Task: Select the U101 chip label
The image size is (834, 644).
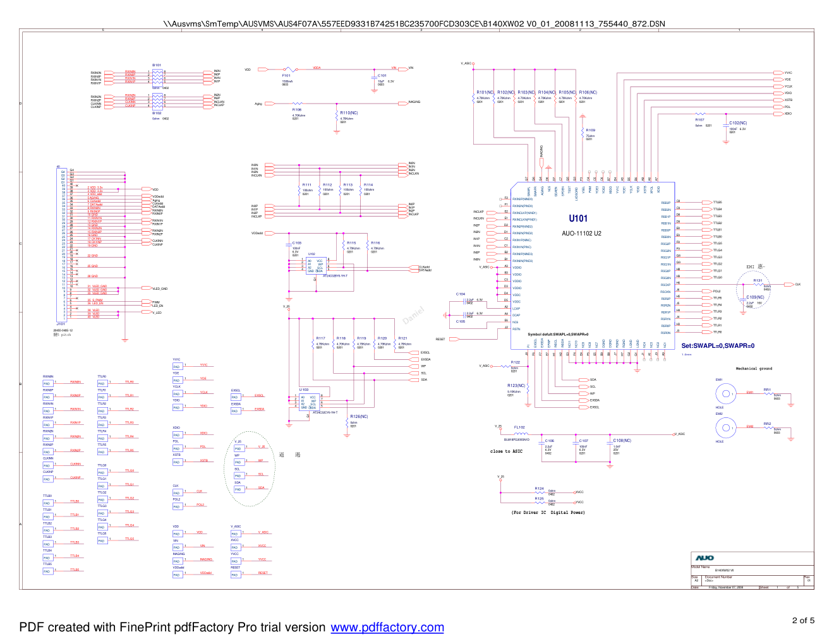Action: coord(578,218)
